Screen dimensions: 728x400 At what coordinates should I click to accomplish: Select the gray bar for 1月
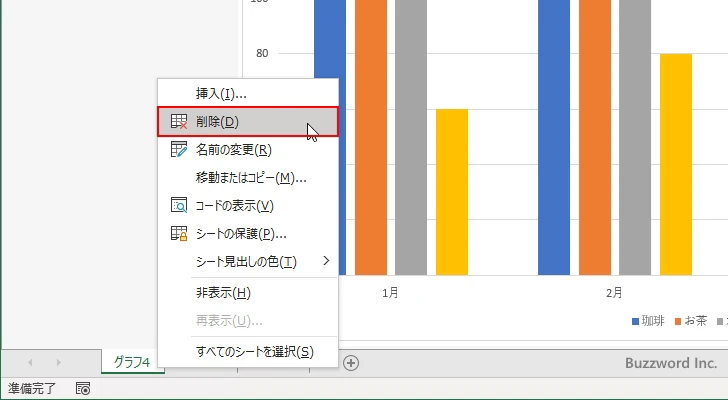point(411,137)
